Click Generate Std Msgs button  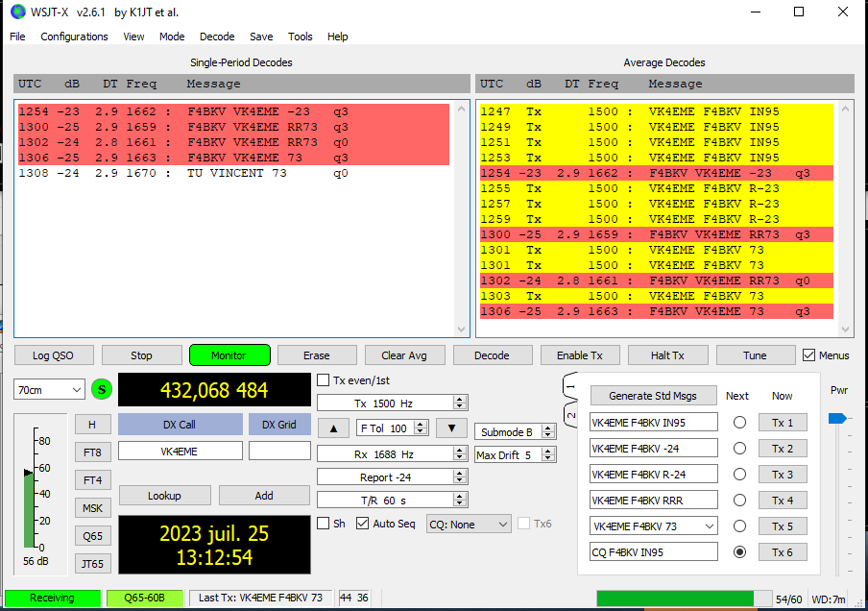click(653, 396)
